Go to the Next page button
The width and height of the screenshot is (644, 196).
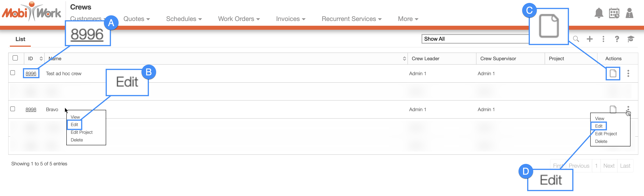[608, 166]
